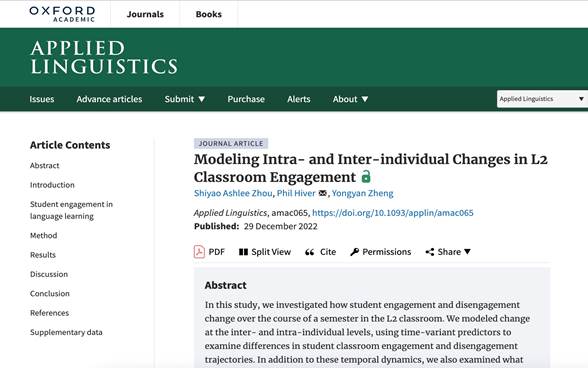
Task: Open the Books tab
Action: (208, 14)
